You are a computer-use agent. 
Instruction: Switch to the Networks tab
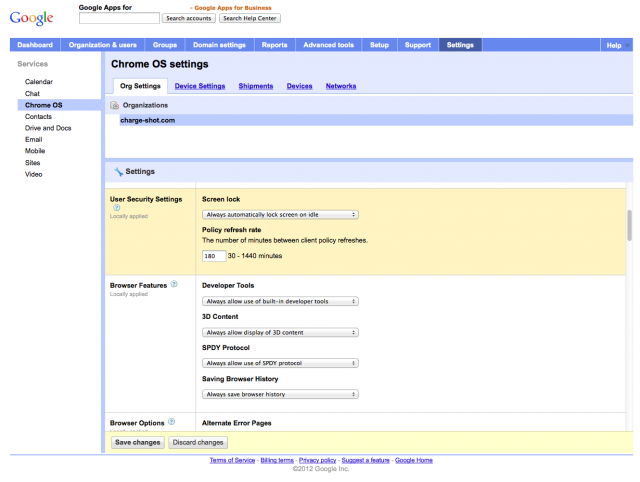(341, 86)
